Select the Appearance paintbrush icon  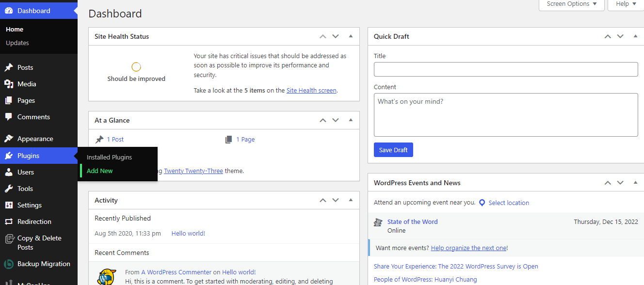click(10, 139)
